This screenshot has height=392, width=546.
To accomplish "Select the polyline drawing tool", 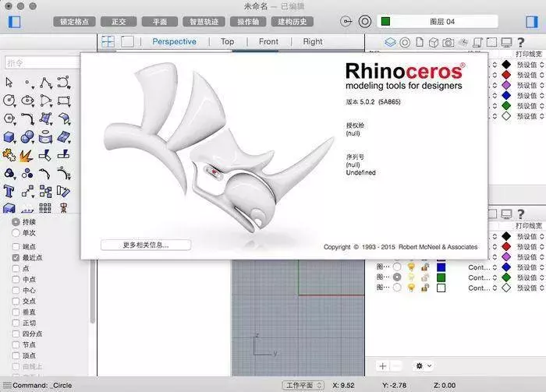I will tap(46, 82).
